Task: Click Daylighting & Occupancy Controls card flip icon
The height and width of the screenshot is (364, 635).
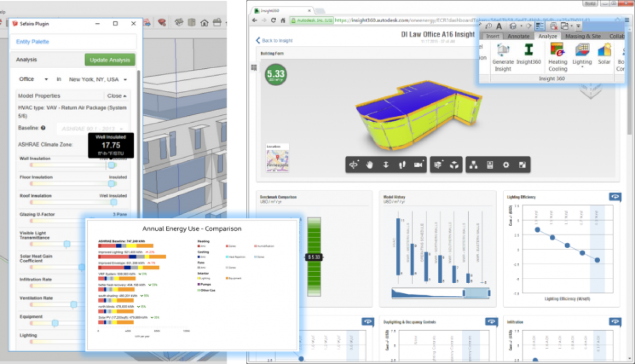Action: tap(492, 321)
